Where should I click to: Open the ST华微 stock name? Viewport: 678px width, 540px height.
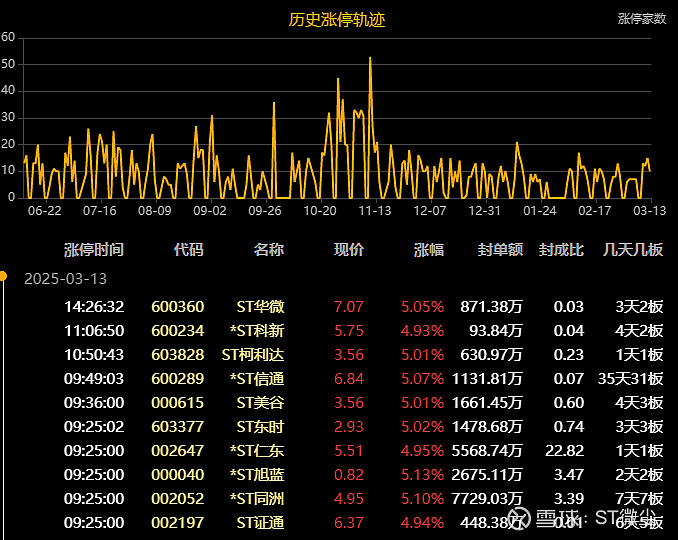(260, 307)
